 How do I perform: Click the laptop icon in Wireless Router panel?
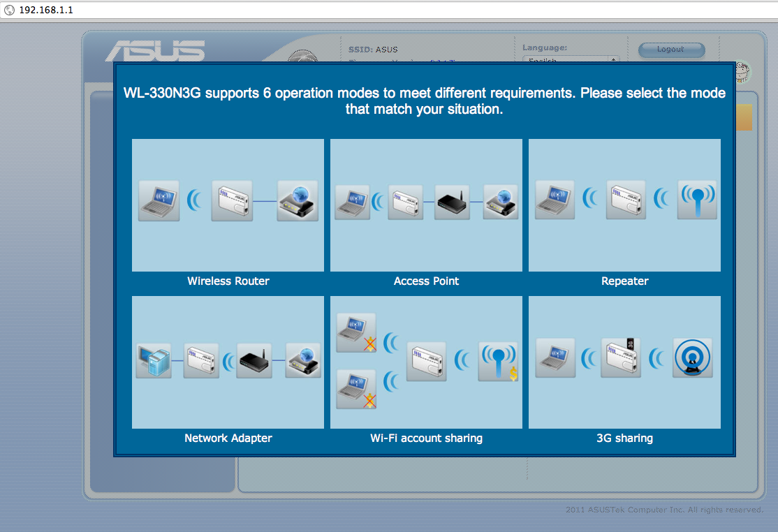[x=159, y=201]
